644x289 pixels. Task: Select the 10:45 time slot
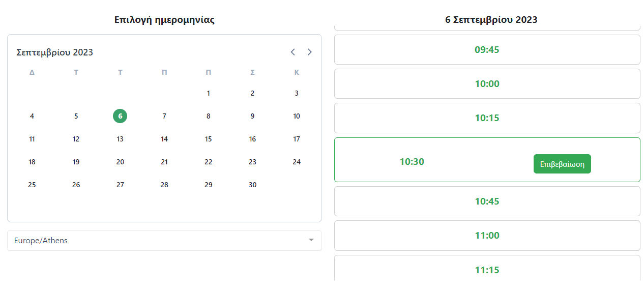pyautogui.click(x=487, y=201)
